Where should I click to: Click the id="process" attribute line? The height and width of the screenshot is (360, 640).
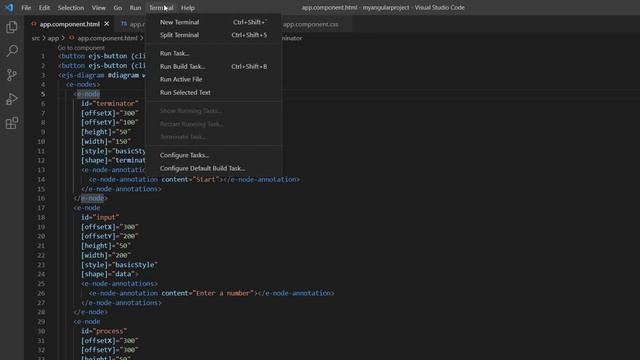(x=104, y=331)
